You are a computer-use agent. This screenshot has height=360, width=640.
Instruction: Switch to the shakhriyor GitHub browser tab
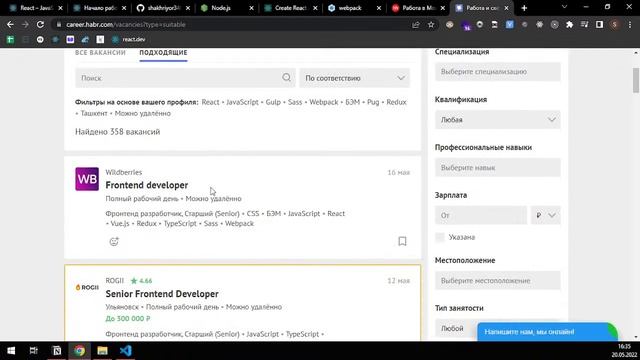click(x=159, y=8)
